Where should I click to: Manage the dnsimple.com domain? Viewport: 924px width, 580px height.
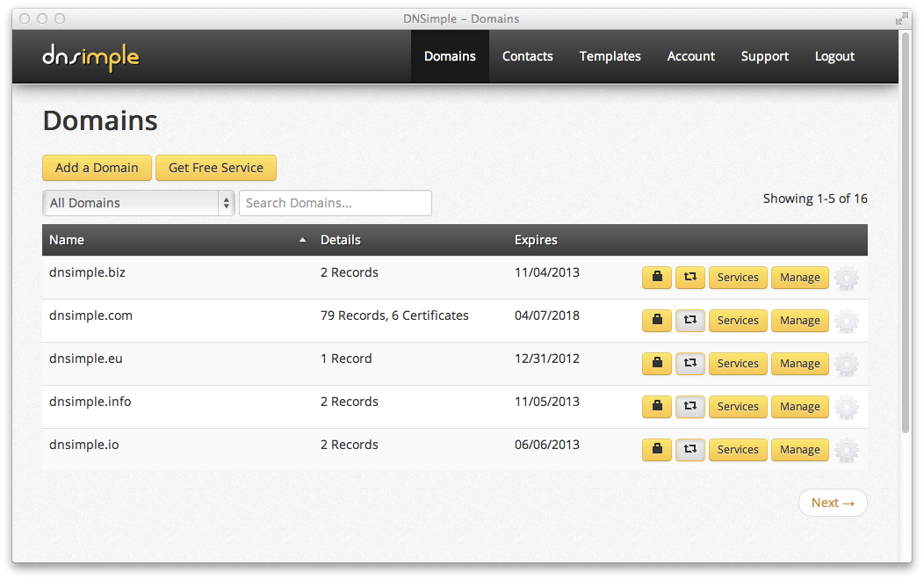click(x=799, y=320)
